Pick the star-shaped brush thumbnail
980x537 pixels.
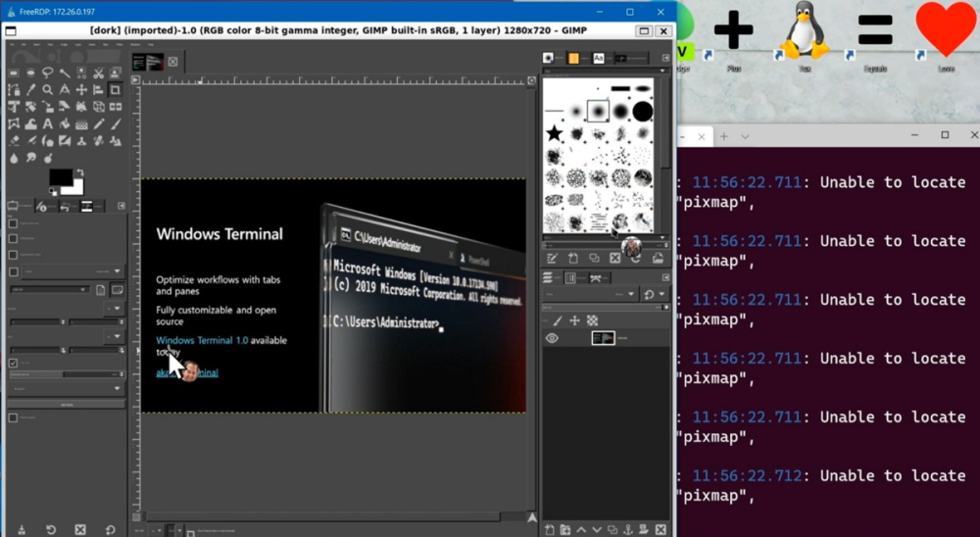click(x=555, y=133)
